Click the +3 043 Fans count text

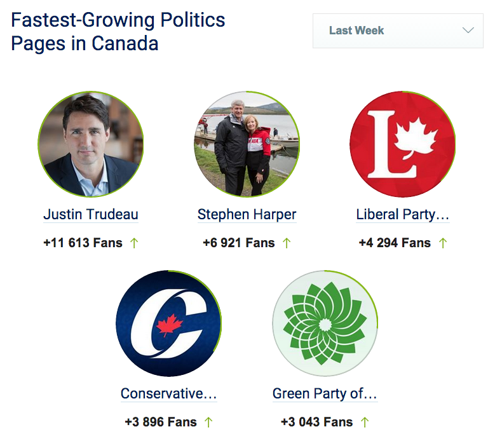[316, 422]
